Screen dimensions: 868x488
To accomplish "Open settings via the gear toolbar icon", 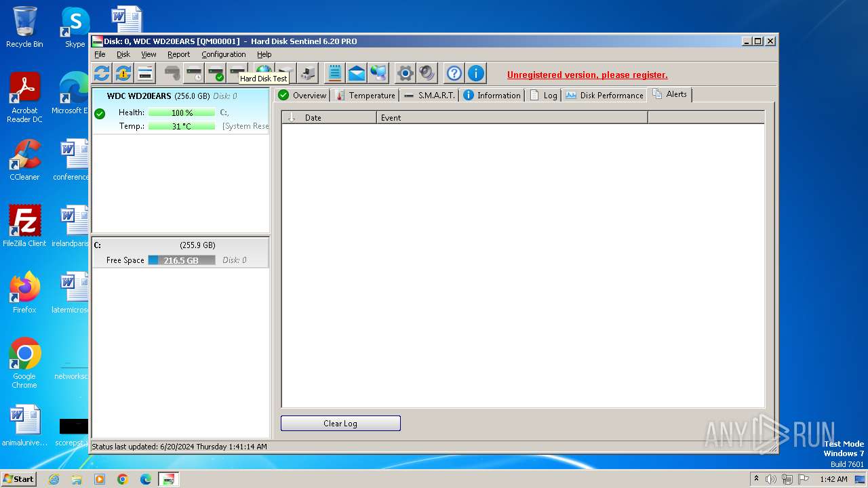I will (406, 73).
